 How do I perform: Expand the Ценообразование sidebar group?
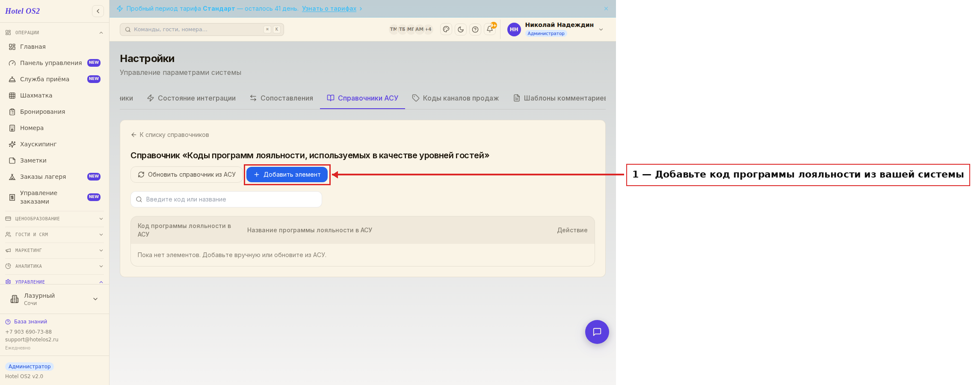tap(54, 219)
